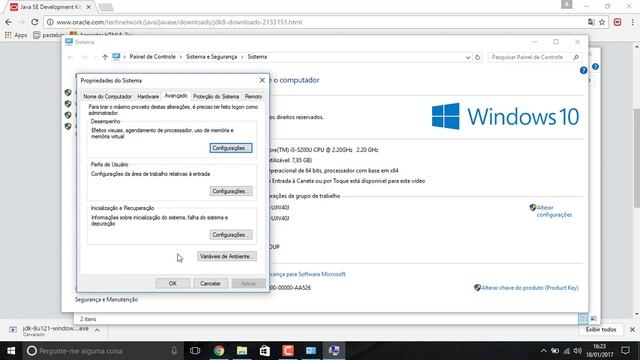This screenshot has width=640, height=360.
Task: Open Variáveis de Ambiente dialog
Action: (x=227, y=256)
